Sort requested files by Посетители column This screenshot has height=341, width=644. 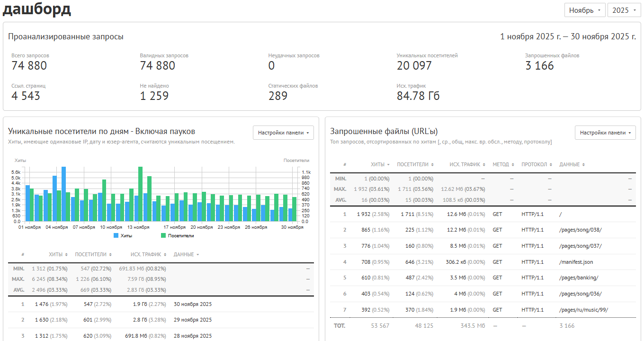[415, 164]
